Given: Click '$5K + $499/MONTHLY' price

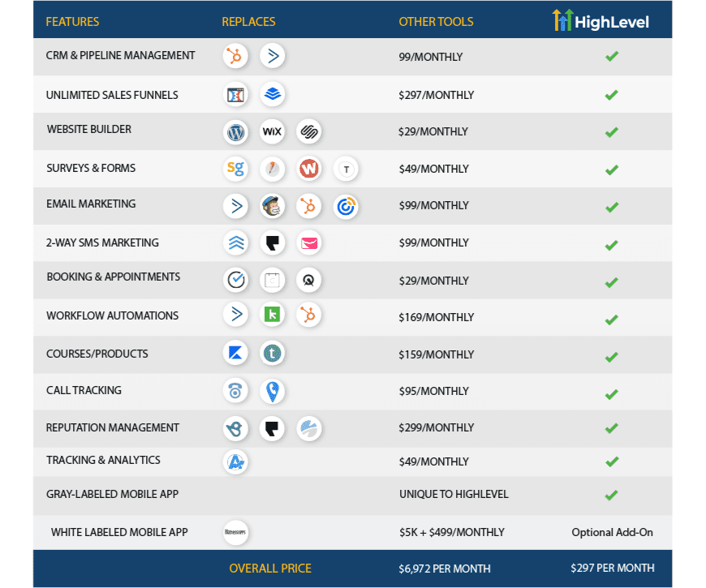Looking at the screenshot, I should (452, 532).
